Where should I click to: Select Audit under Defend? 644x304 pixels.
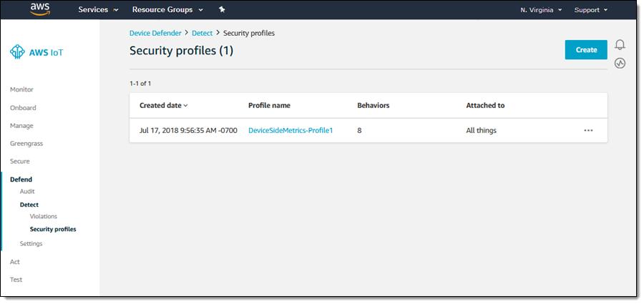coord(27,192)
